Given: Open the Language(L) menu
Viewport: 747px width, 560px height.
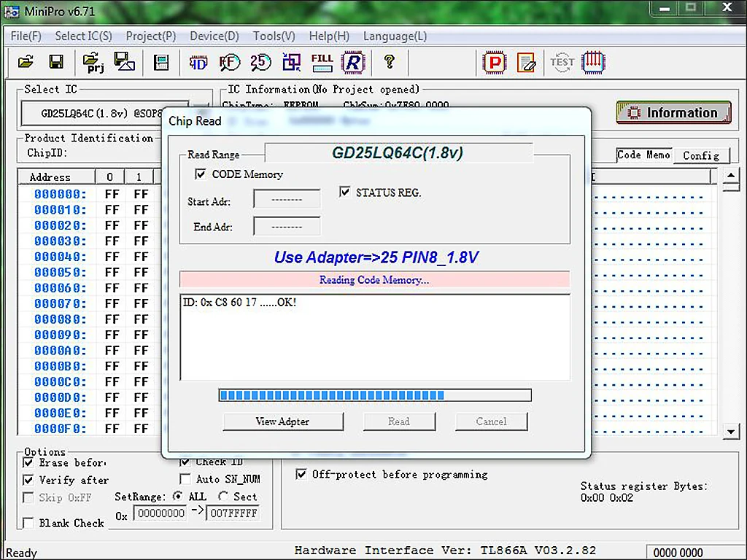Looking at the screenshot, I should [x=395, y=36].
